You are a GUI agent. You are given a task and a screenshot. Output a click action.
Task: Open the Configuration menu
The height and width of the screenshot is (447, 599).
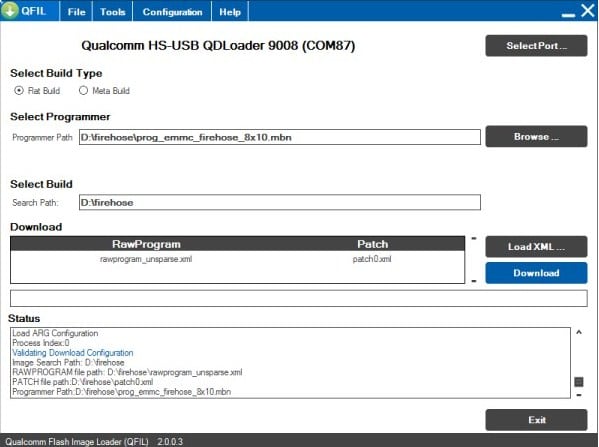click(x=172, y=12)
